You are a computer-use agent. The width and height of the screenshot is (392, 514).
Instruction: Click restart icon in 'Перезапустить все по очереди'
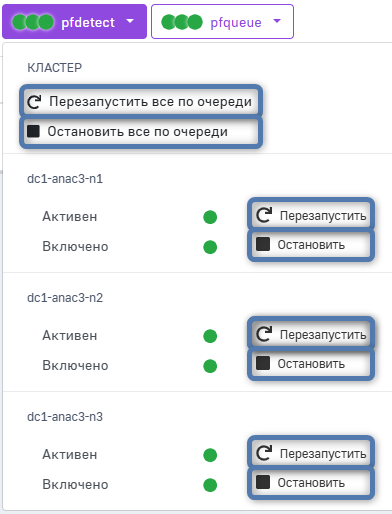[x=34, y=102]
